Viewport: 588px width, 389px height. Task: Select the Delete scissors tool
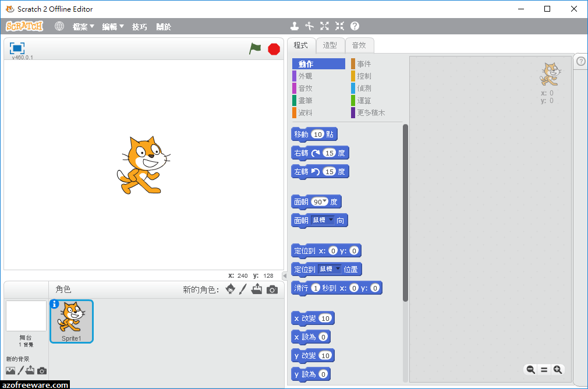(x=309, y=26)
